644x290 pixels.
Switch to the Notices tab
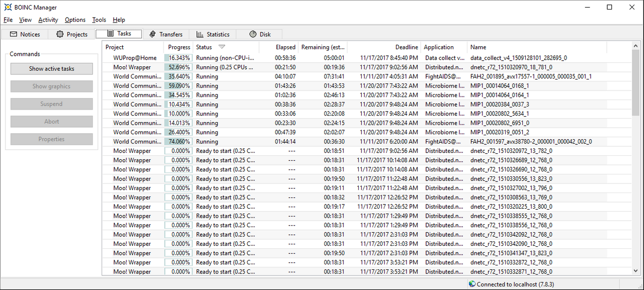[x=25, y=34]
